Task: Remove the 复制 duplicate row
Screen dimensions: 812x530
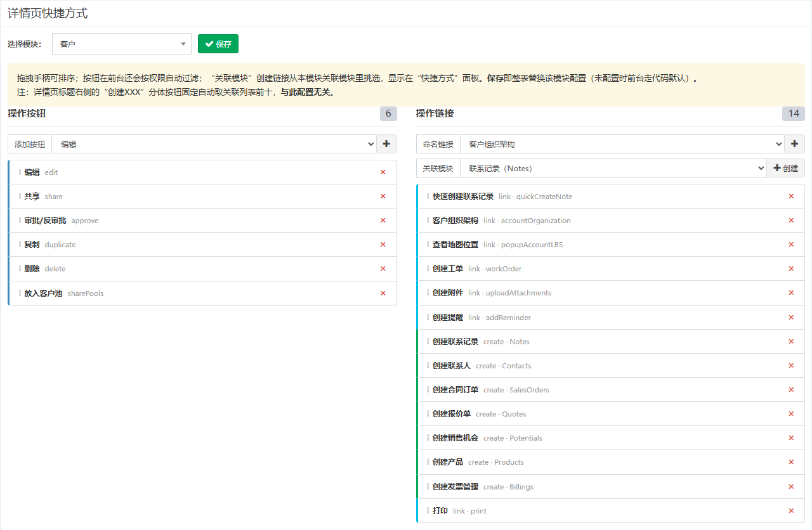Action: click(x=383, y=245)
